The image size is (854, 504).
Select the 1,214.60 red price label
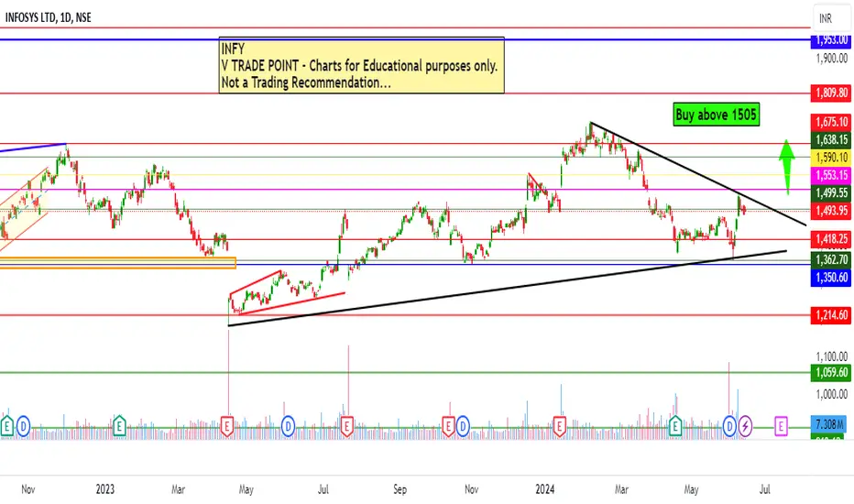[x=831, y=315]
